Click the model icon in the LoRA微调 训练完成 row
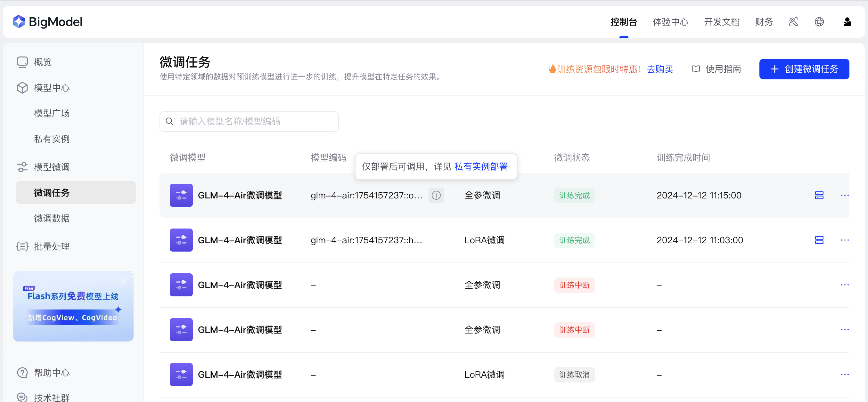Viewport: 868px width, 402px height. 181,240
